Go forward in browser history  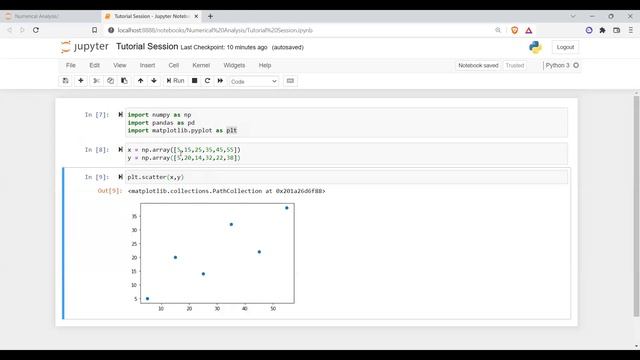pyautogui.click(x=22, y=30)
